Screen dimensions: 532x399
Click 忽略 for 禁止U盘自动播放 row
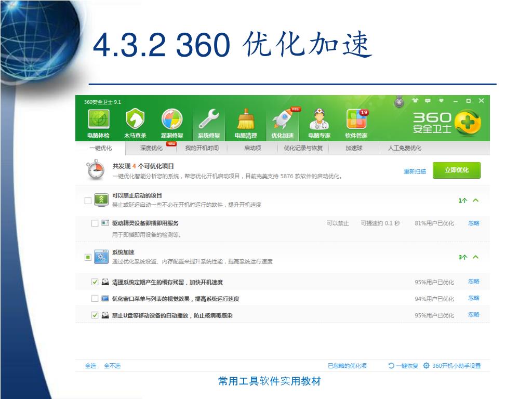(x=474, y=314)
